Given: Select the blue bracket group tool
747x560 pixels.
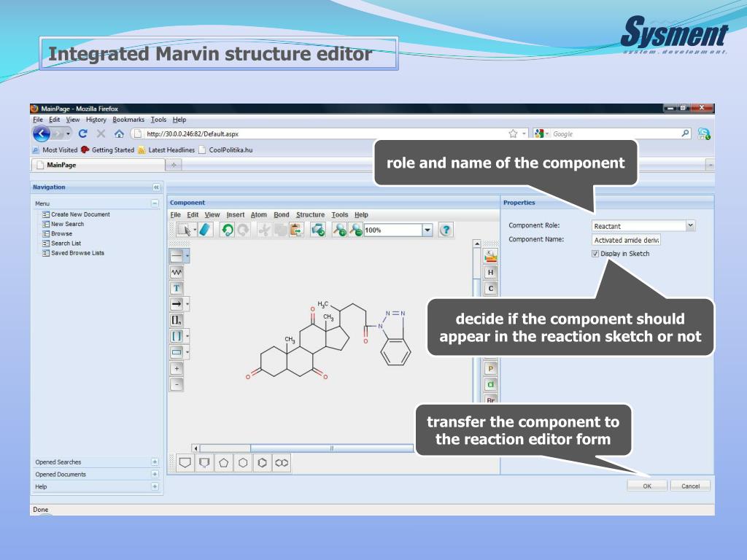Looking at the screenshot, I should 177,336.
